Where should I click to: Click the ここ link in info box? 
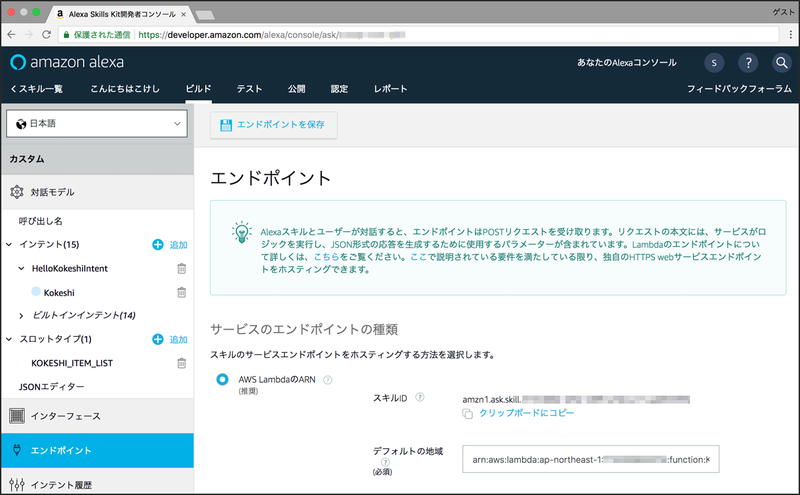pyautogui.click(x=418, y=257)
